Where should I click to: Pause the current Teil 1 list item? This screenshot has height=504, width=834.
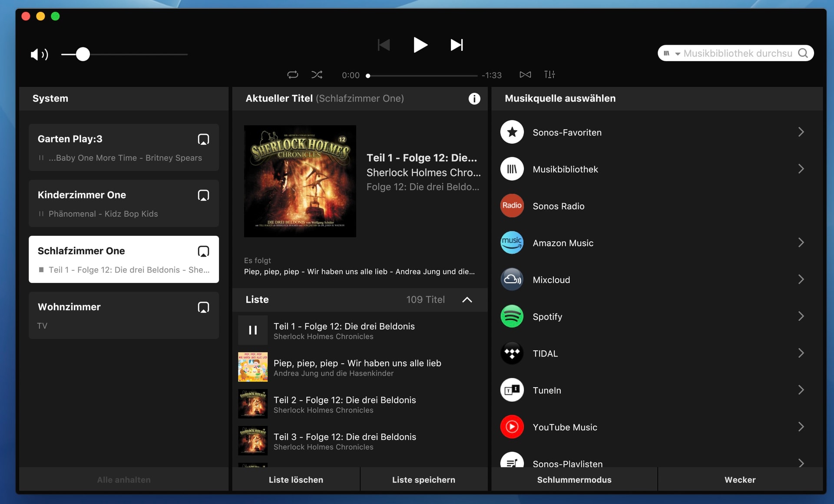(x=253, y=330)
